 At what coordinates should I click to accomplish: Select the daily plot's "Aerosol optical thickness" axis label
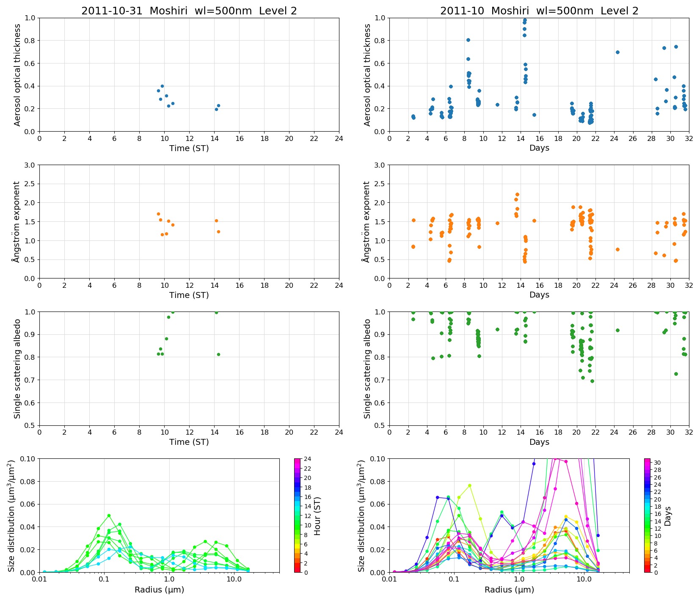tap(17, 75)
